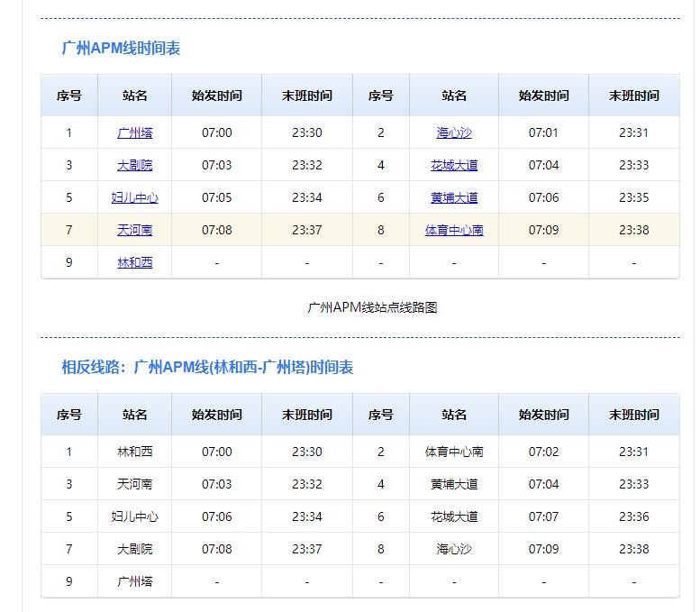Click the 07:05 departure time for 妇儿中心

click(216, 197)
